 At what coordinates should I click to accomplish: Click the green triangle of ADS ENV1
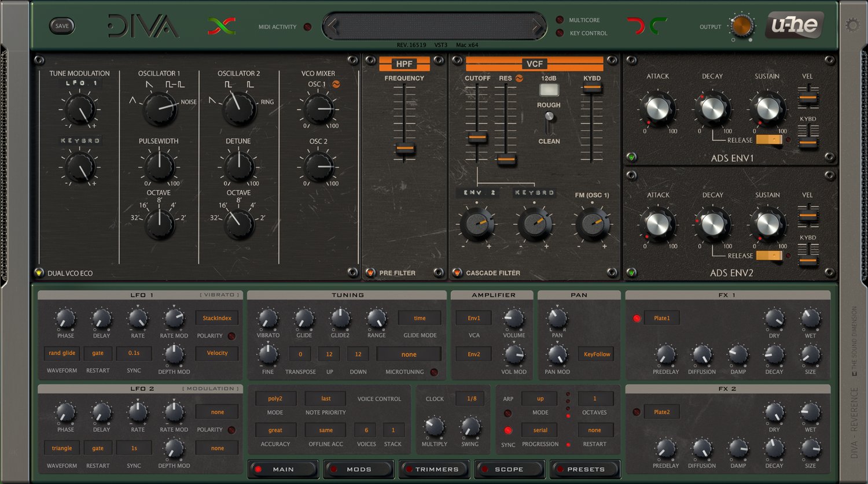tap(631, 157)
